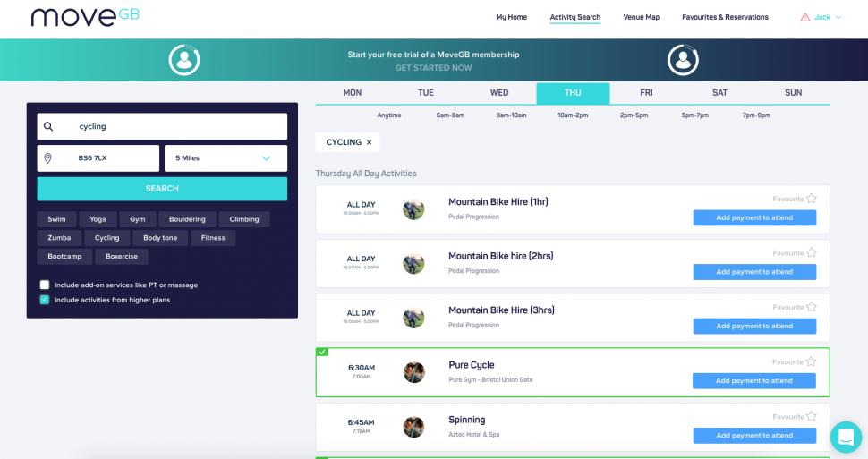
Task: Open the chat support bubble
Action: 846,437
